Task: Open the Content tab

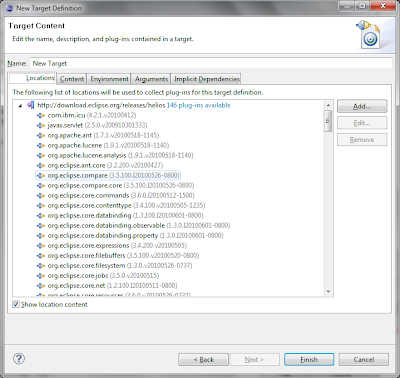Action: point(72,79)
